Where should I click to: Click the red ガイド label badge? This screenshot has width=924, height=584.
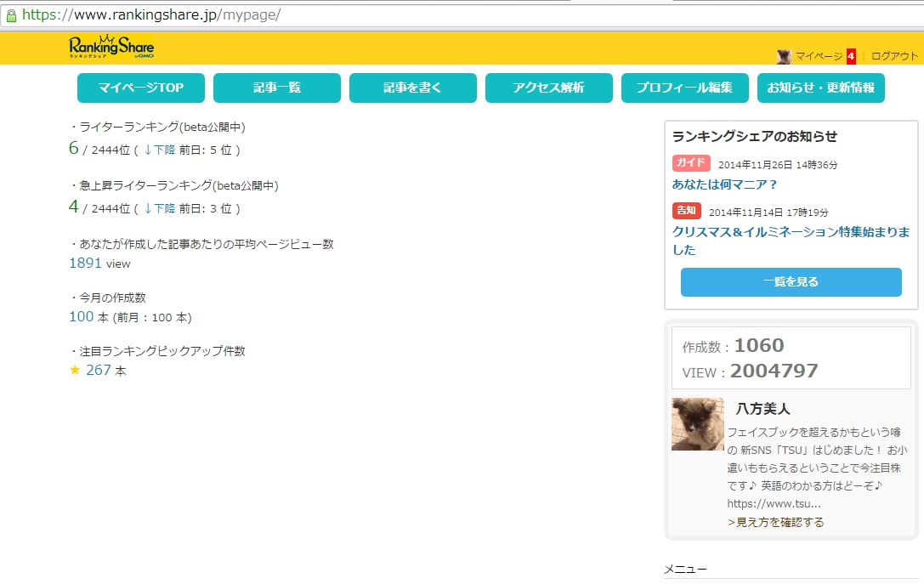pos(690,162)
